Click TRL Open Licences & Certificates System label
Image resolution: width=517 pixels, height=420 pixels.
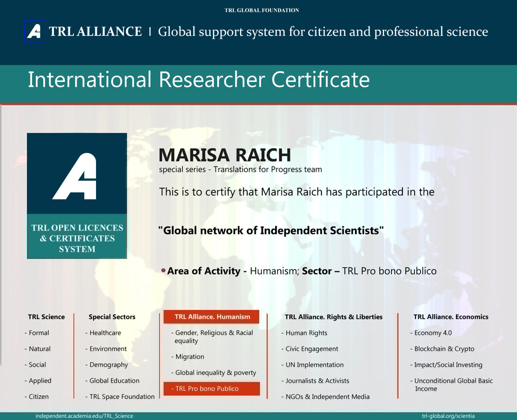77,238
